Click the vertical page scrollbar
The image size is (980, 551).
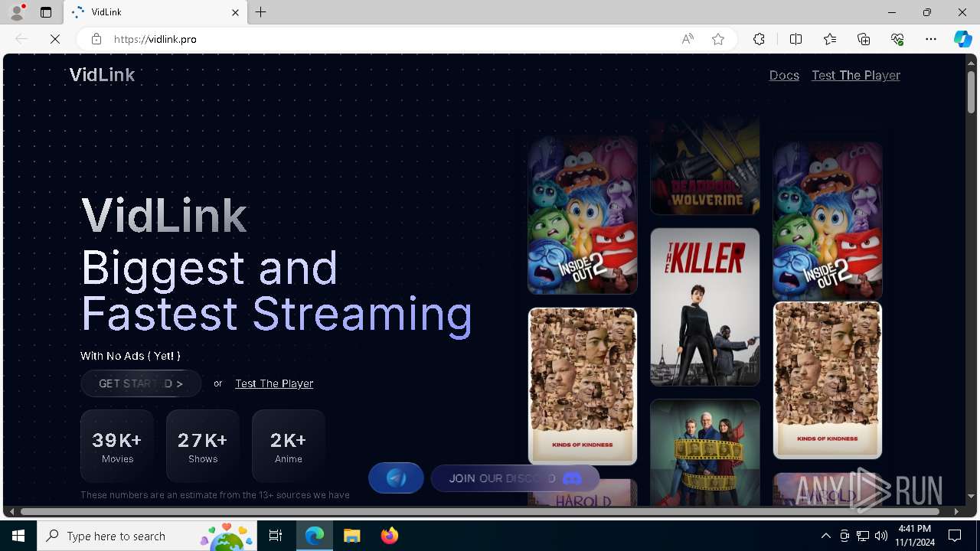pos(972,90)
